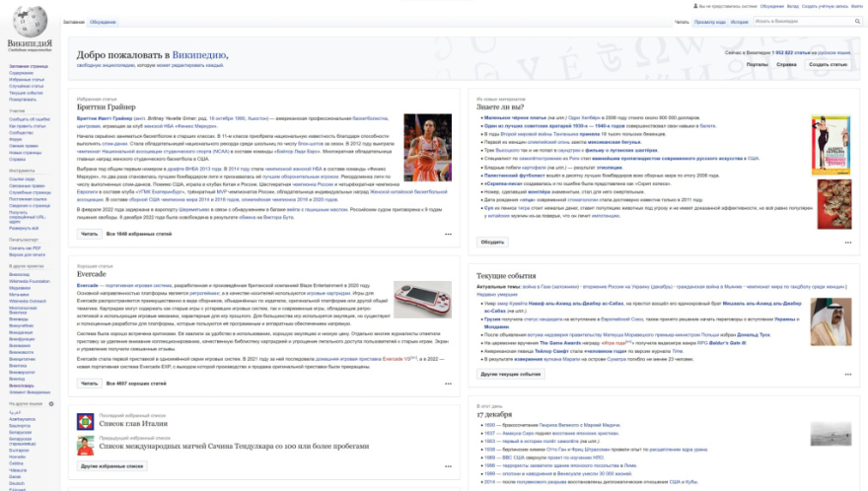
Task: Open the Случайная статья sidebar link
Action: [26, 86]
